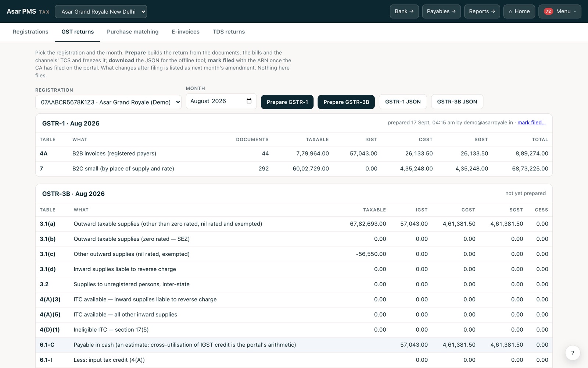Open the Reports arrow shortcut
This screenshot has width=588, height=368.
[x=482, y=11]
